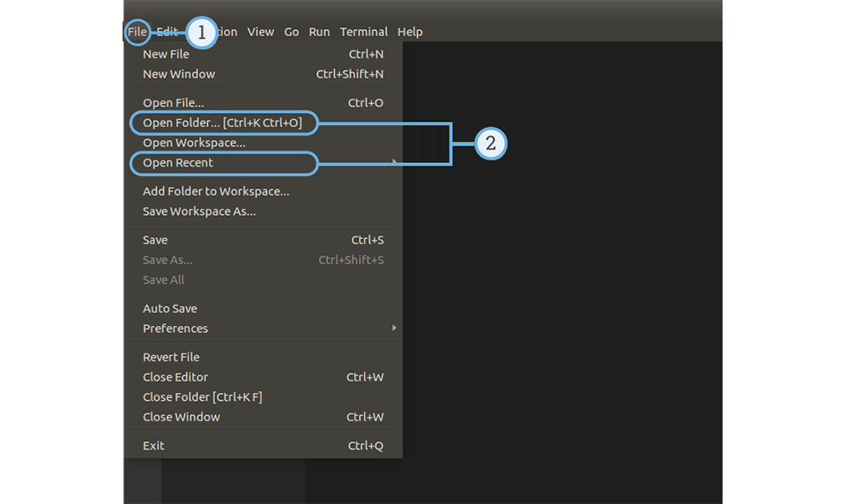Screen dimensions: 846x504
Task: Choose Close Editor from the menu
Action: click(175, 377)
